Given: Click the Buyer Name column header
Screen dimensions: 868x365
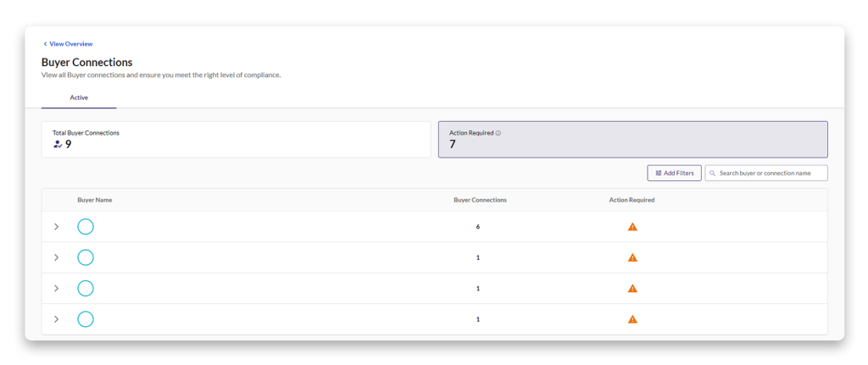Looking at the screenshot, I should [x=95, y=200].
